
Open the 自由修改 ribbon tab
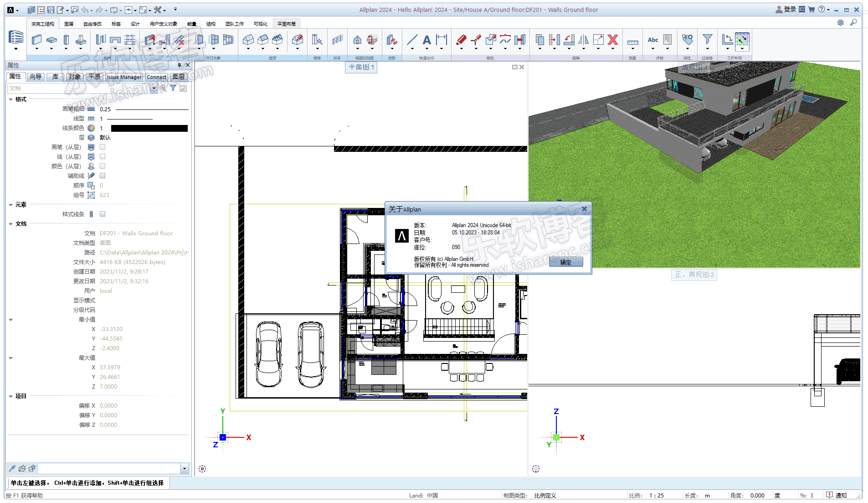92,24
